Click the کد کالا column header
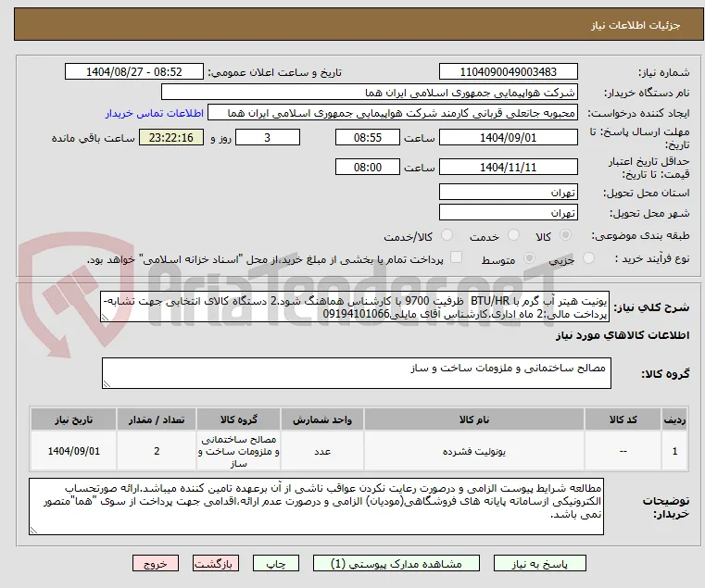This screenshot has width=705, height=588. 623,419
